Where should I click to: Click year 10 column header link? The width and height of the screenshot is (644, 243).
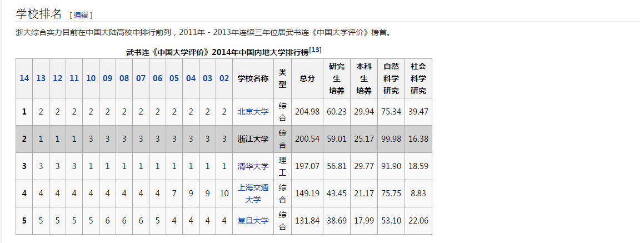(91, 78)
